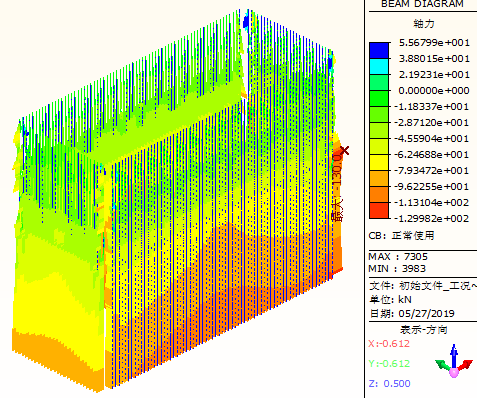Click the yellow legend color swatch
The height and width of the screenshot is (398, 477).
(x=379, y=162)
